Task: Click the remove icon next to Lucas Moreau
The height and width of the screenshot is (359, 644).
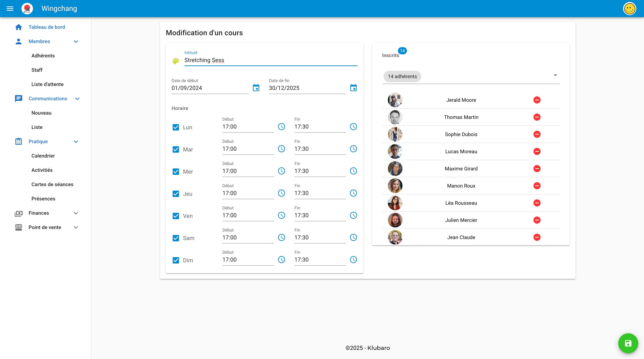Action: click(537, 151)
